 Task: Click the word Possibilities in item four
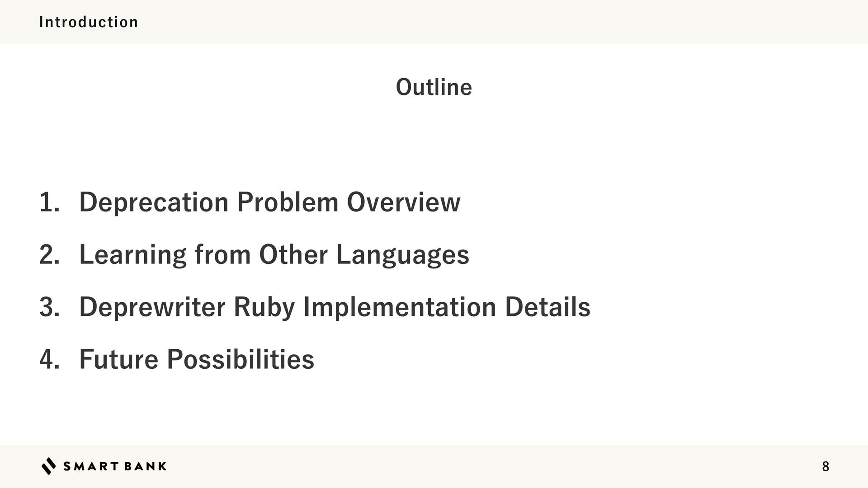tap(241, 359)
